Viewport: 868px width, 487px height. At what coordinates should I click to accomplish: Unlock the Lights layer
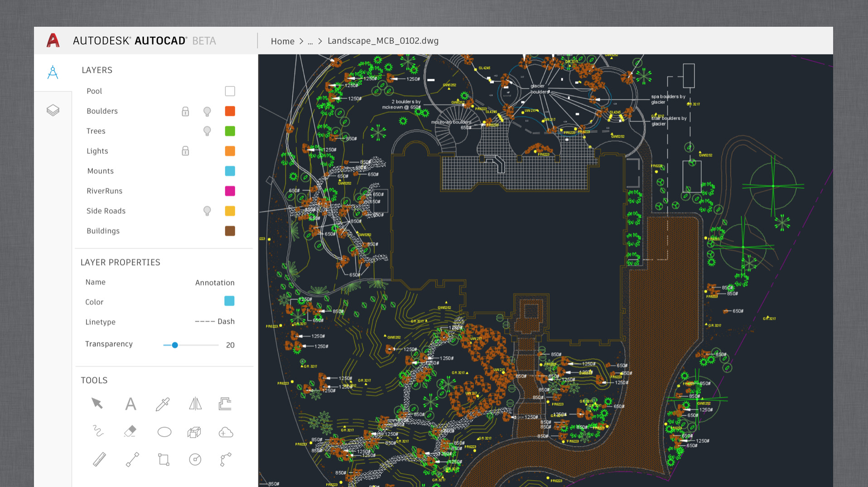click(x=185, y=151)
